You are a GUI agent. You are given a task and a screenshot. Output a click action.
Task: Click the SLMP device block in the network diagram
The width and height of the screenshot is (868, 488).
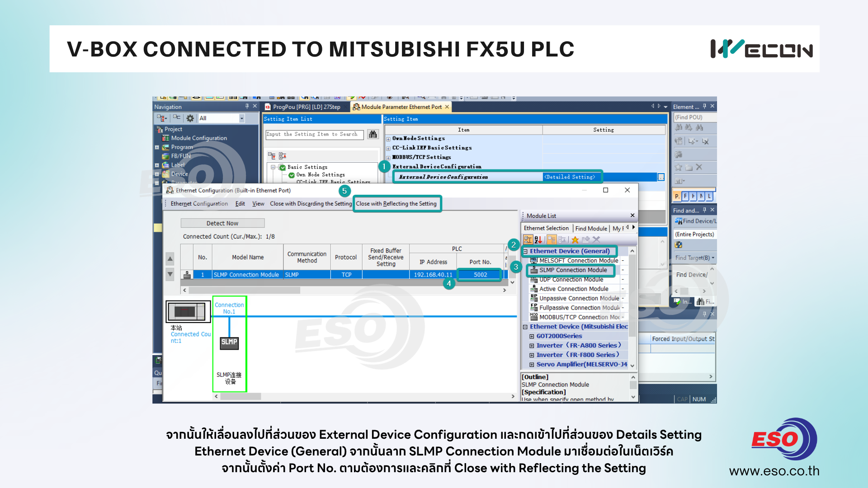tap(229, 343)
